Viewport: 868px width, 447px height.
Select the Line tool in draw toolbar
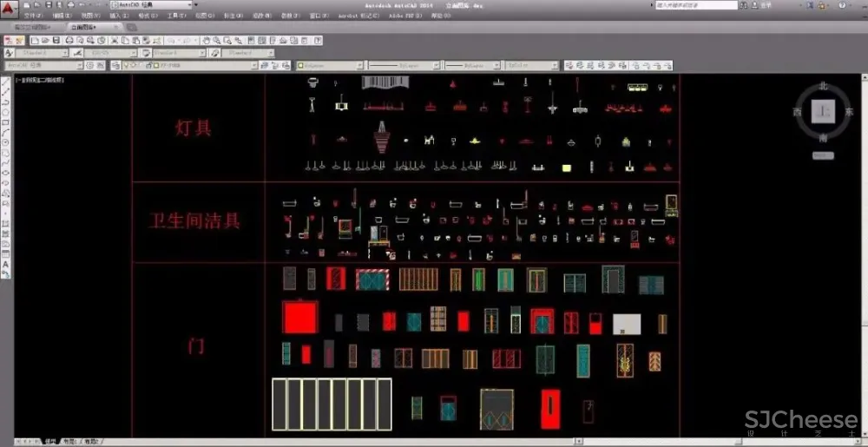coord(6,83)
